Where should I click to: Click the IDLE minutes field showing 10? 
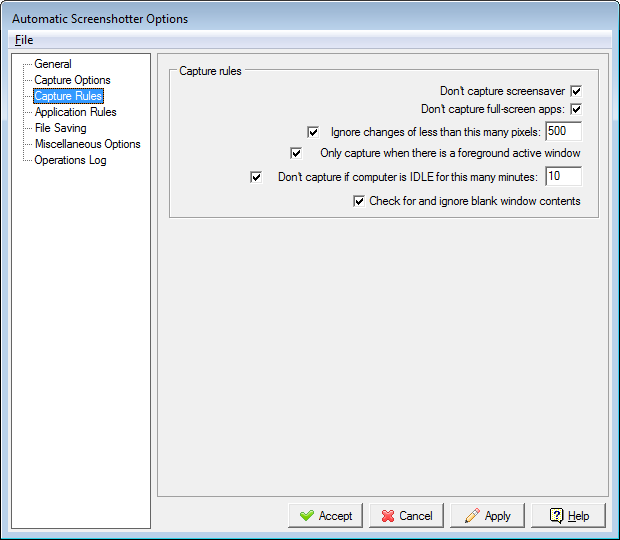tap(563, 177)
